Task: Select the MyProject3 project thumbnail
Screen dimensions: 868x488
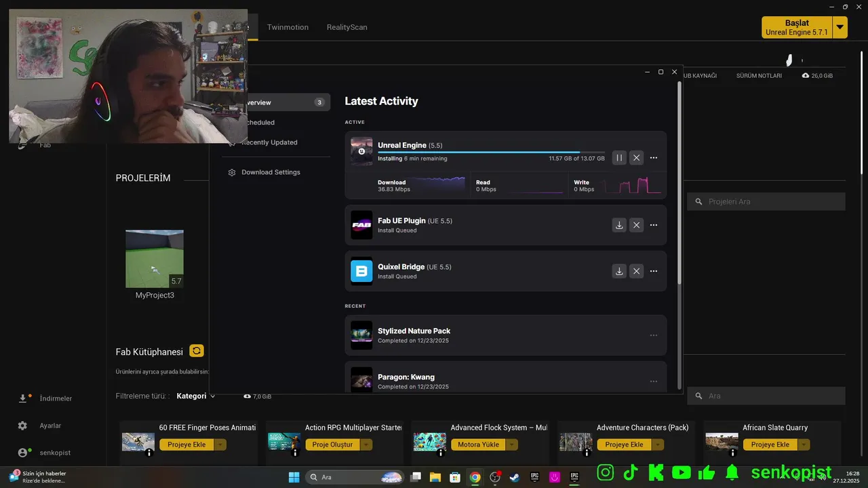Action: pyautogui.click(x=155, y=259)
